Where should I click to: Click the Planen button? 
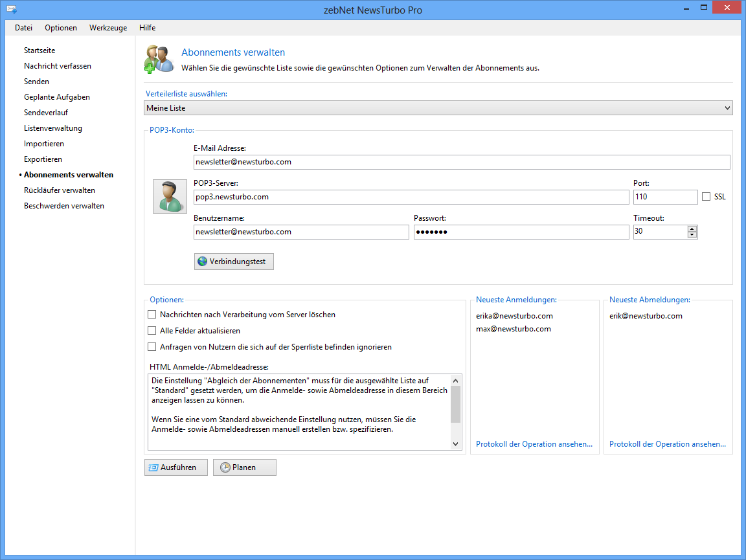click(245, 467)
